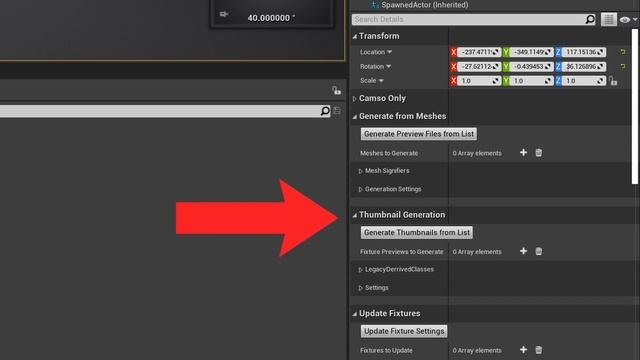Click Generate Preview Files from List button
The height and width of the screenshot is (360, 640).
click(x=419, y=134)
